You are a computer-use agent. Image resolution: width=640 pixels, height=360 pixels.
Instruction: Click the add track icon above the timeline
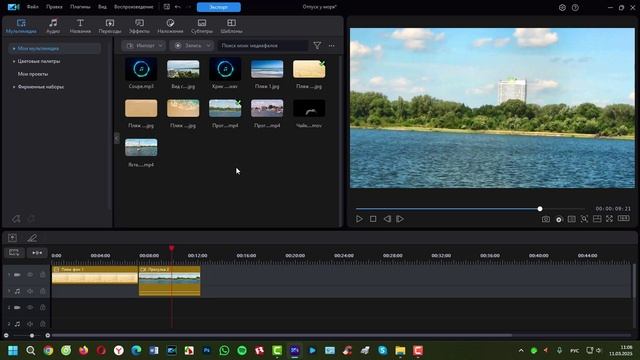(x=12, y=238)
